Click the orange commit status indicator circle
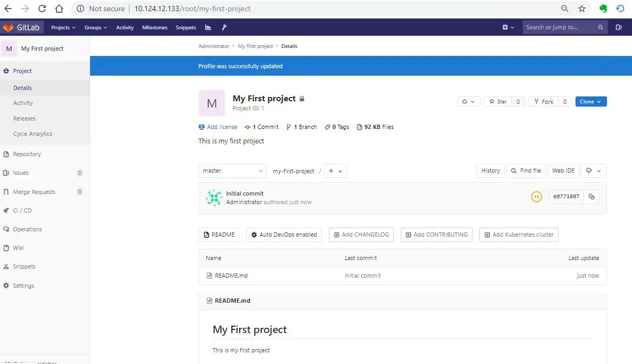 coord(537,197)
